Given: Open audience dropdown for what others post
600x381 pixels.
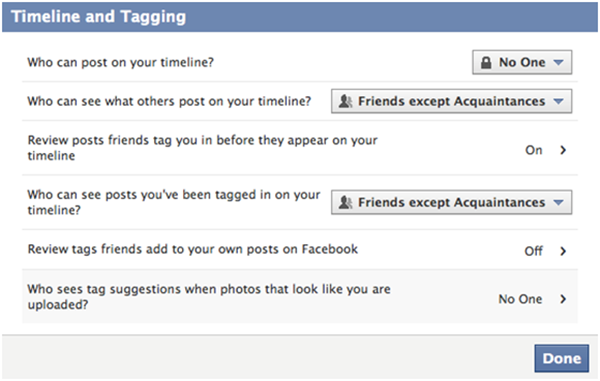Looking at the screenshot, I should pos(452,101).
